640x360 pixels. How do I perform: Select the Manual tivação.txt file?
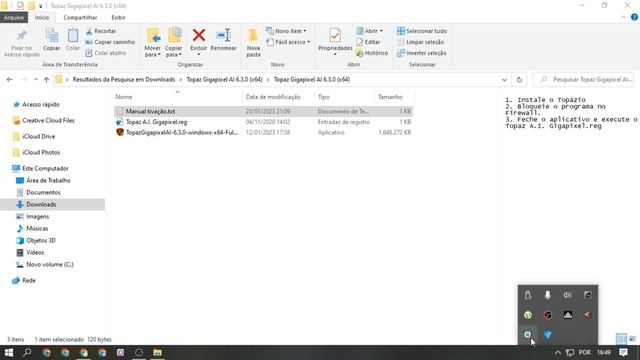(263, 111)
